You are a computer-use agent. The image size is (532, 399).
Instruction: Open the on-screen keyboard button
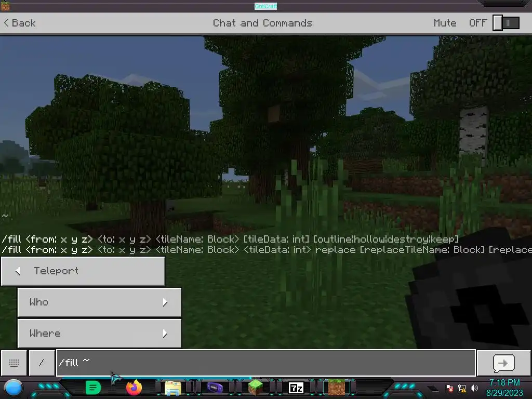click(x=14, y=363)
